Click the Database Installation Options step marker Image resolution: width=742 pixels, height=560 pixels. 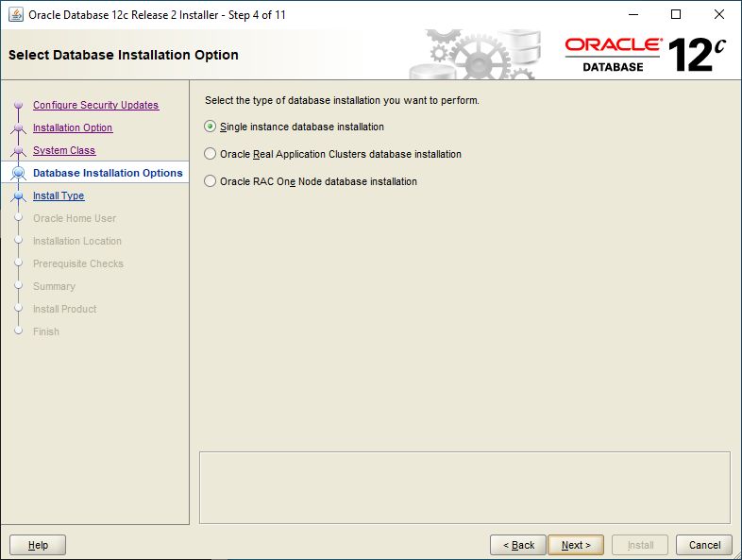click(x=19, y=173)
